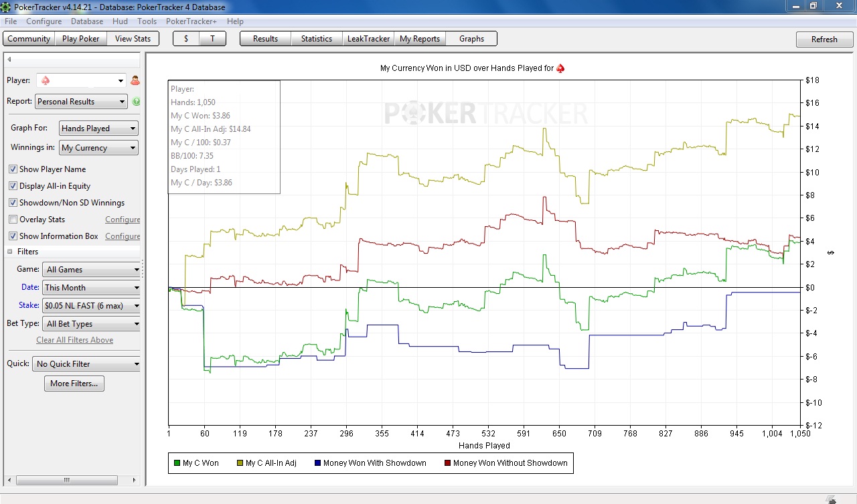Click Clear All Filters Above link

click(x=75, y=340)
